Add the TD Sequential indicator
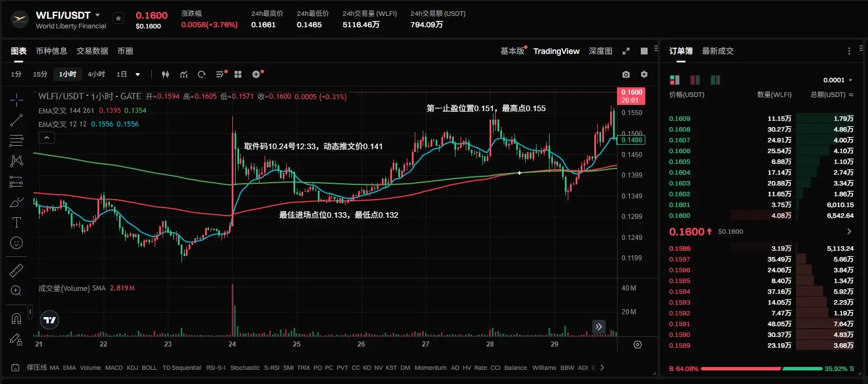868x384 pixels. click(x=181, y=368)
